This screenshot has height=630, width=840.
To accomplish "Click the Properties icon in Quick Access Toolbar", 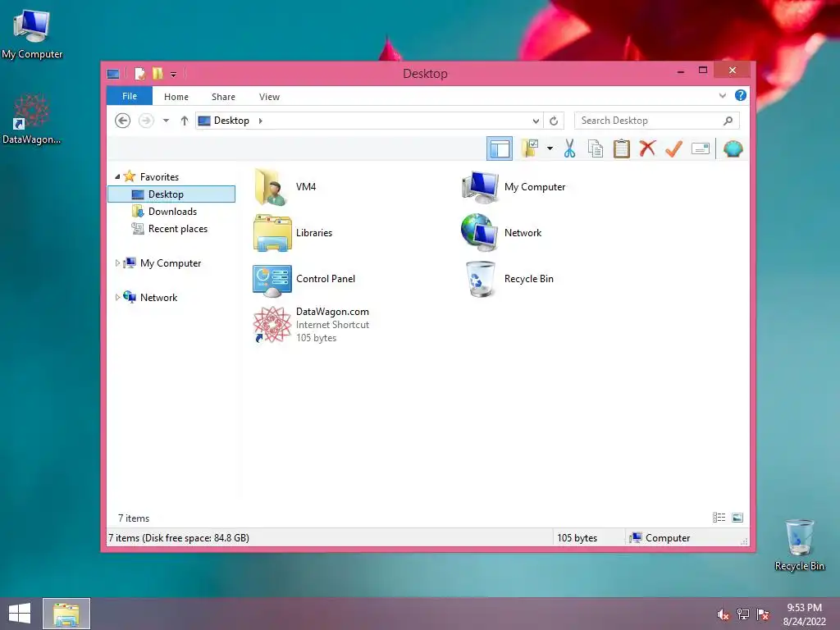I will pyautogui.click(x=139, y=73).
